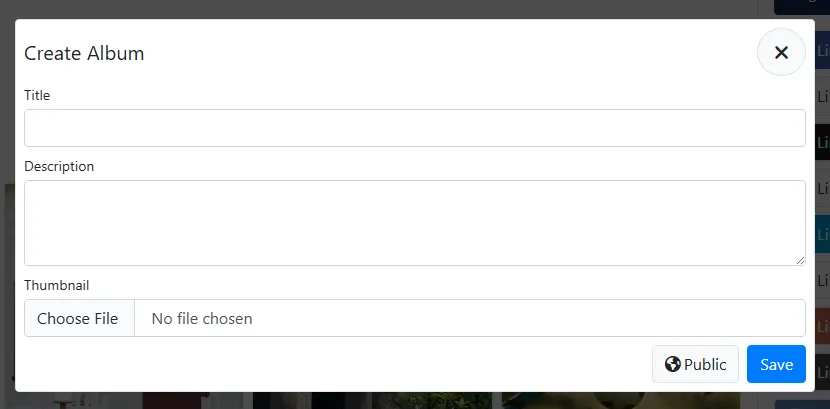This screenshot has height=409, width=830.
Task: Click into the Description text area
Action: [x=414, y=223]
